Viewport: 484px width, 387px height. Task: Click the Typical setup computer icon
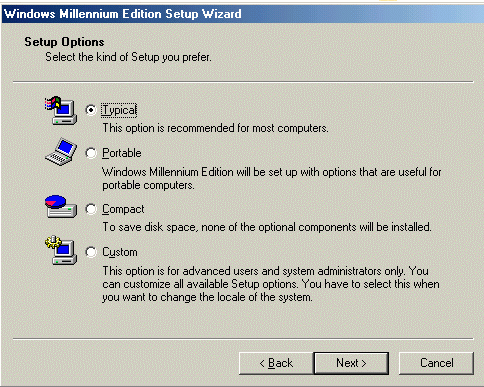[x=61, y=111]
